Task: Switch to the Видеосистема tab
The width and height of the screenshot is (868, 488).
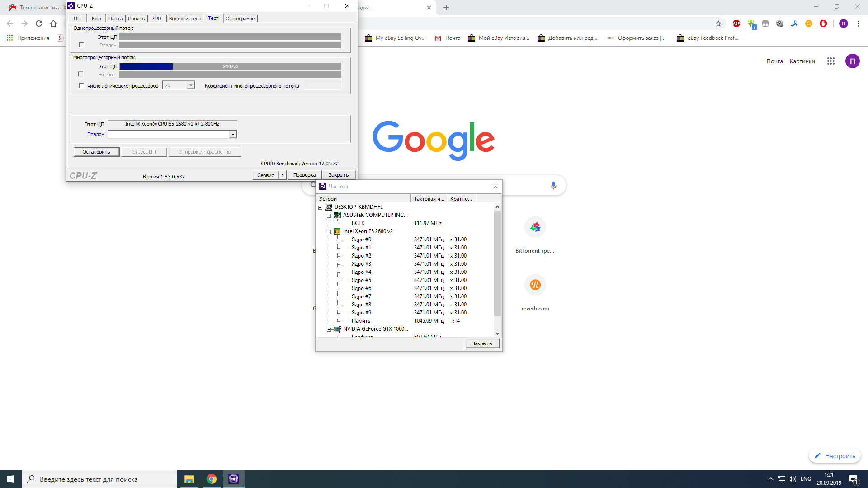Action: (185, 19)
